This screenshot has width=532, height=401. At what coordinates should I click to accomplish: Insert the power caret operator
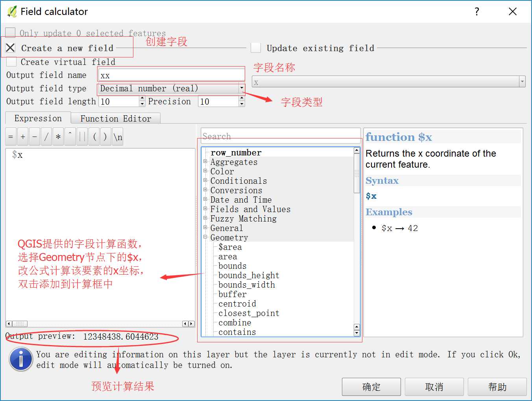coord(70,137)
